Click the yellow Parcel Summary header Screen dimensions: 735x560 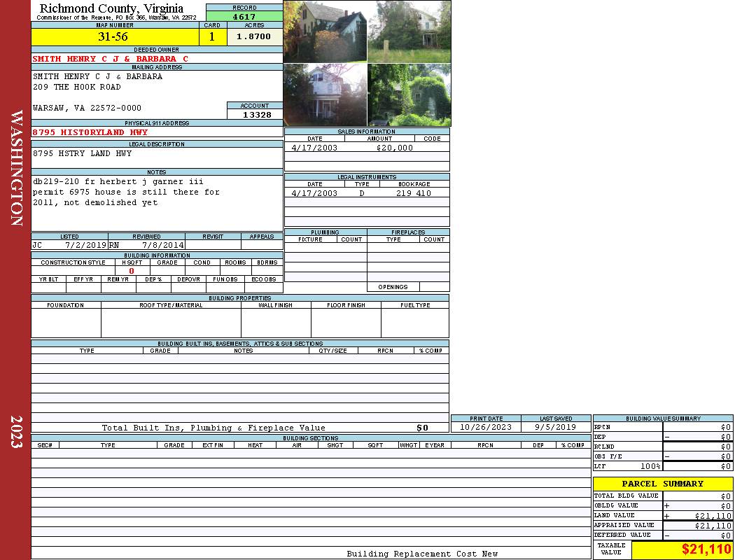(x=662, y=484)
